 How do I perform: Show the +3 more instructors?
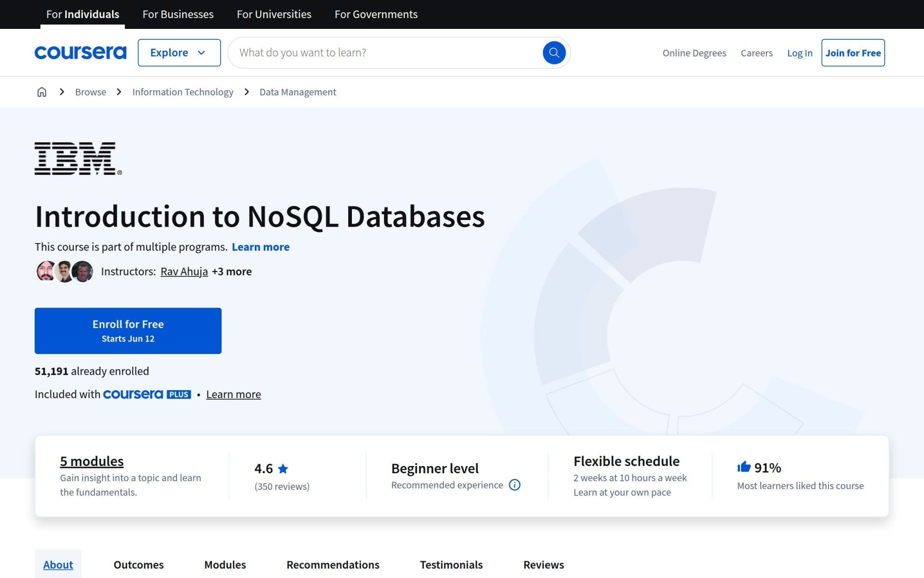[x=232, y=271]
